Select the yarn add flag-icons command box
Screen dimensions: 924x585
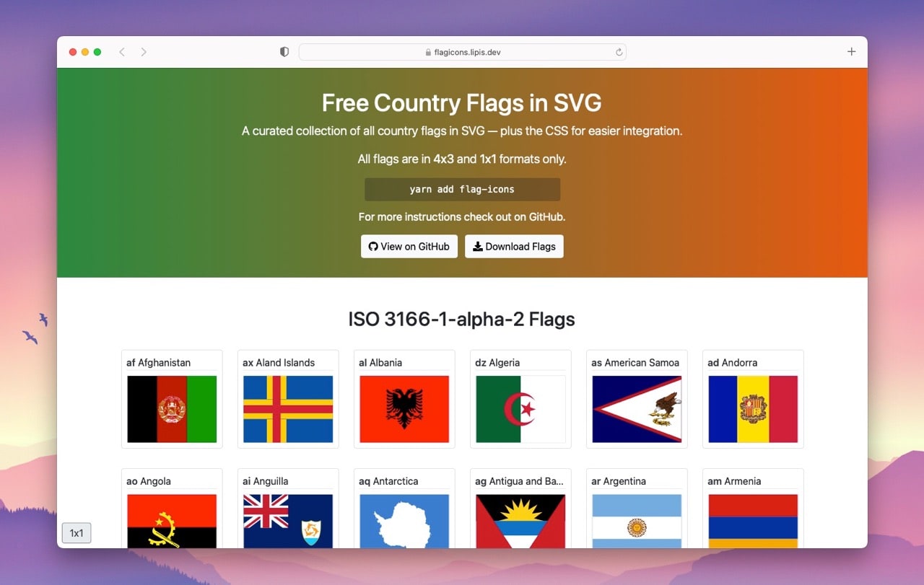click(462, 189)
